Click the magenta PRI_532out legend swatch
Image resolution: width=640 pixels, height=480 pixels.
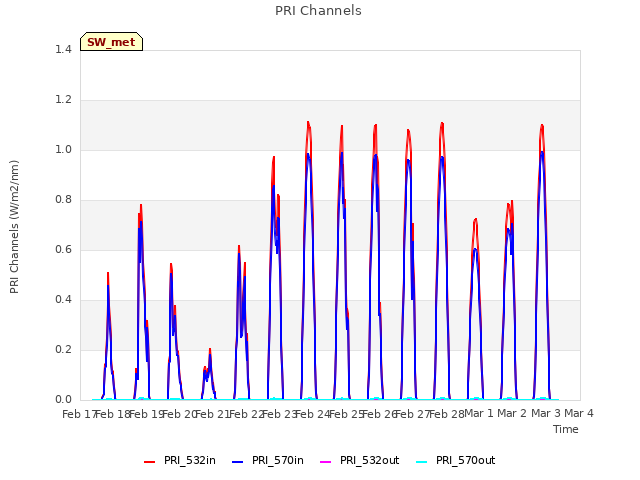326,462
